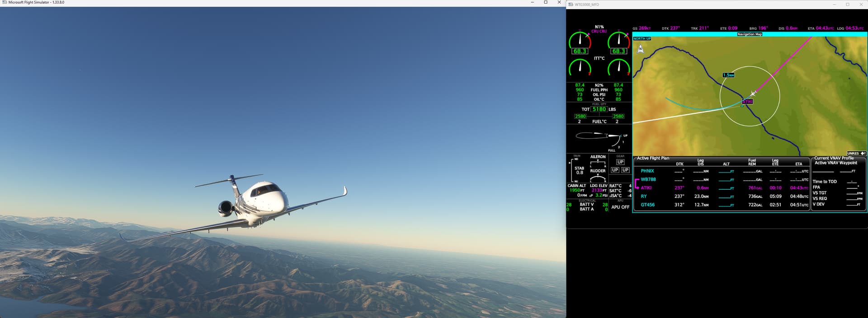The width and height of the screenshot is (868, 318).
Task: Click the left N1% engine gauge
Action: [x=580, y=42]
